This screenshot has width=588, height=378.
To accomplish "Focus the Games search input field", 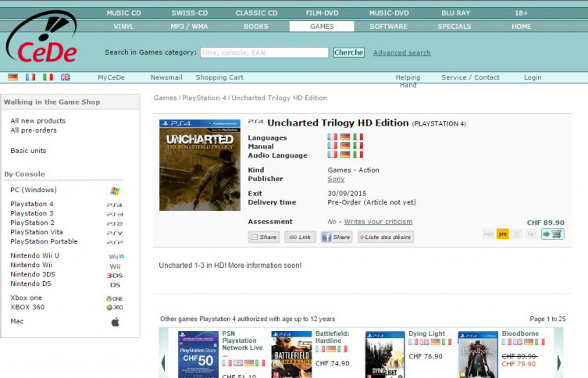I will coord(265,52).
